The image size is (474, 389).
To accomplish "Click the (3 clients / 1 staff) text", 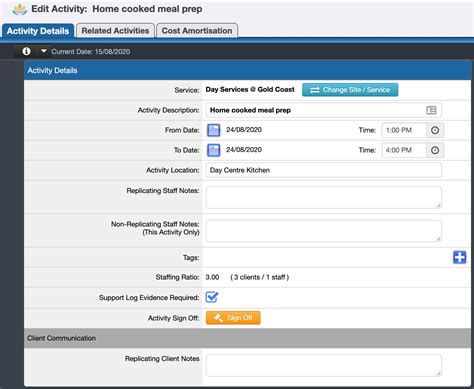I will point(260,277).
